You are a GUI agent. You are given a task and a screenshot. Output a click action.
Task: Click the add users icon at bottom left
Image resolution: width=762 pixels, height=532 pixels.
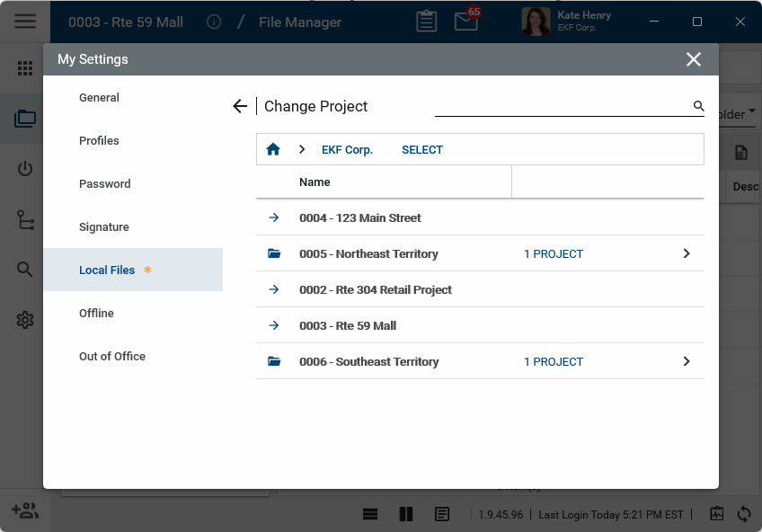coord(24,510)
